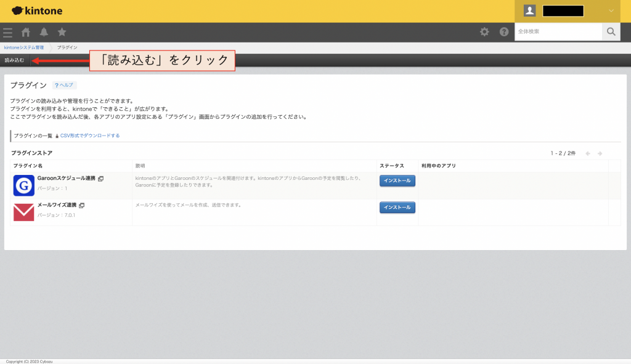The width and height of the screenshot is (631, 364).
Task: Go to previous page arrow
Action: [588, 153]
